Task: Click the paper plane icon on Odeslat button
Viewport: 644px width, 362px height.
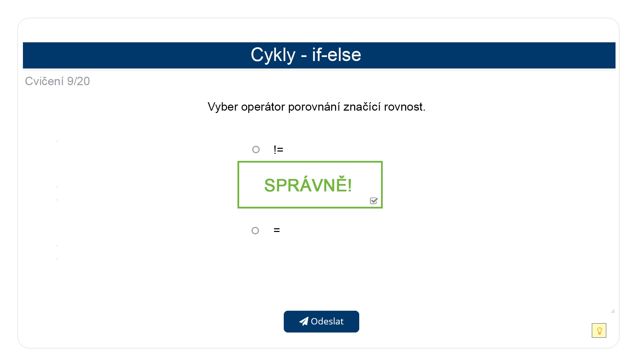Action: coord(304,321)
